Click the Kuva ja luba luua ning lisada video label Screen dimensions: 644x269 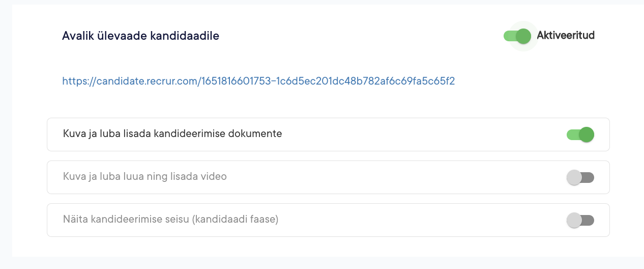click(x=144, y=177)
